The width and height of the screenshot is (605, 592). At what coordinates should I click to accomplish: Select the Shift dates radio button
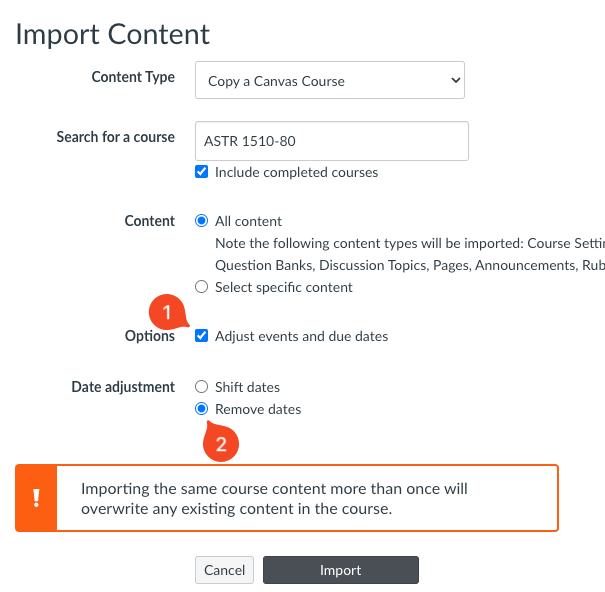pos(202,387)
